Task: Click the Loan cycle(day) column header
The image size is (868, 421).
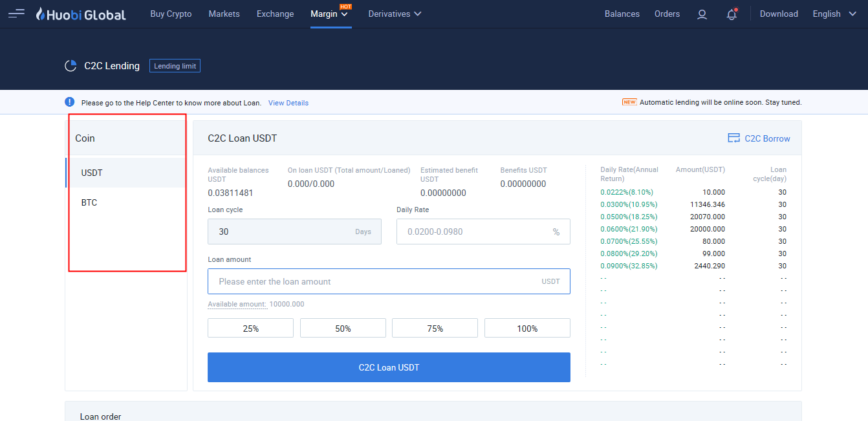Action: [770, 174]
